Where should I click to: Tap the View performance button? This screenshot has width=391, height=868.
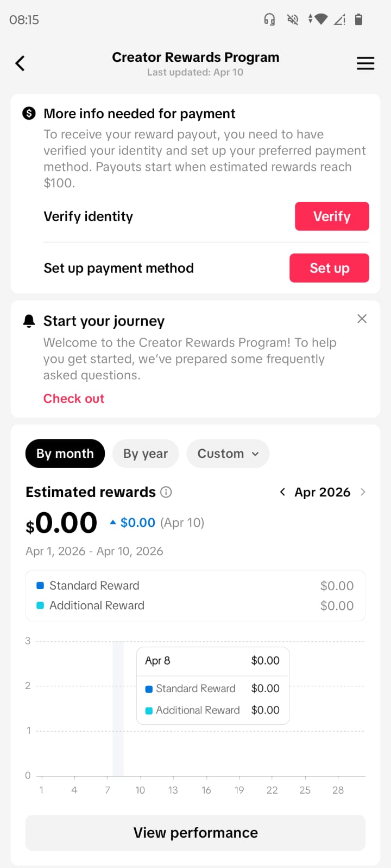pyautogui.click(x=195, y=833)
